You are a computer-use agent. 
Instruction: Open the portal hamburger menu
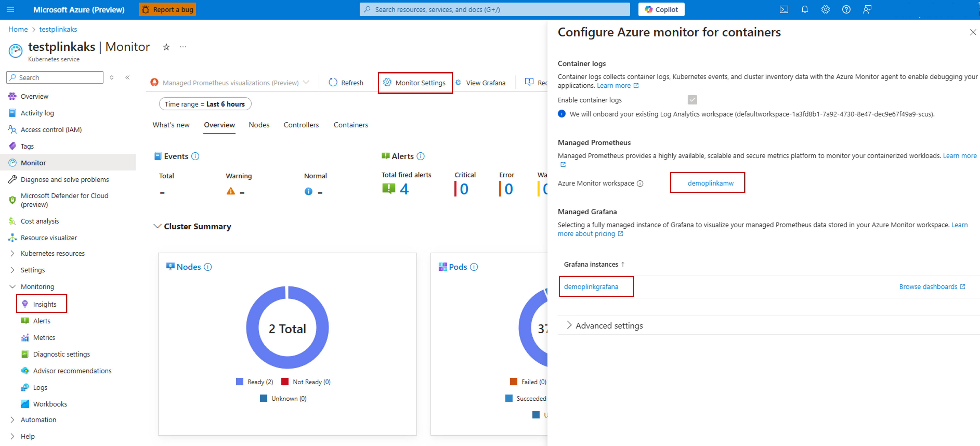10,10
